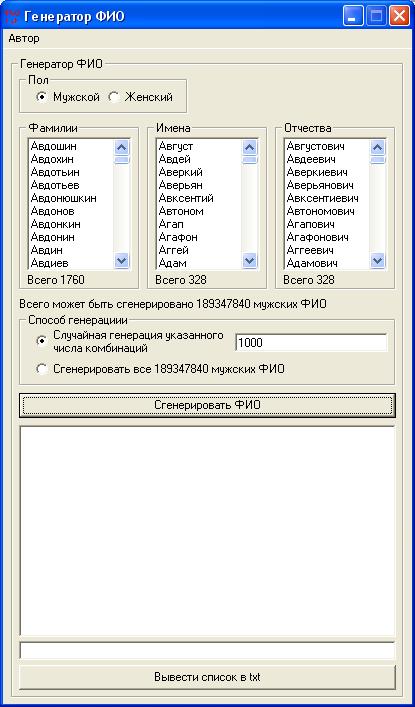Click the empty field above the txt button
This screenshot has height=707, width=415.
point(208,651)
